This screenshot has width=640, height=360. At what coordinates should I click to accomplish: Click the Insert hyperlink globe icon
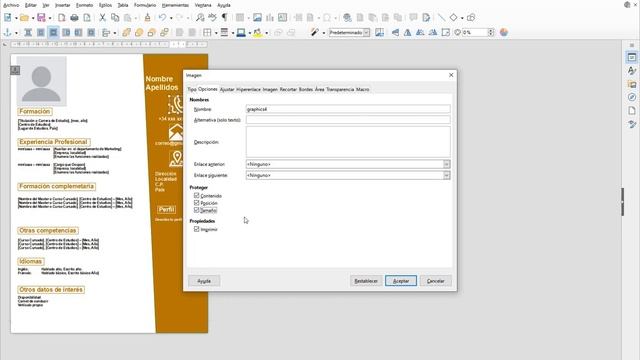[347, 18]
